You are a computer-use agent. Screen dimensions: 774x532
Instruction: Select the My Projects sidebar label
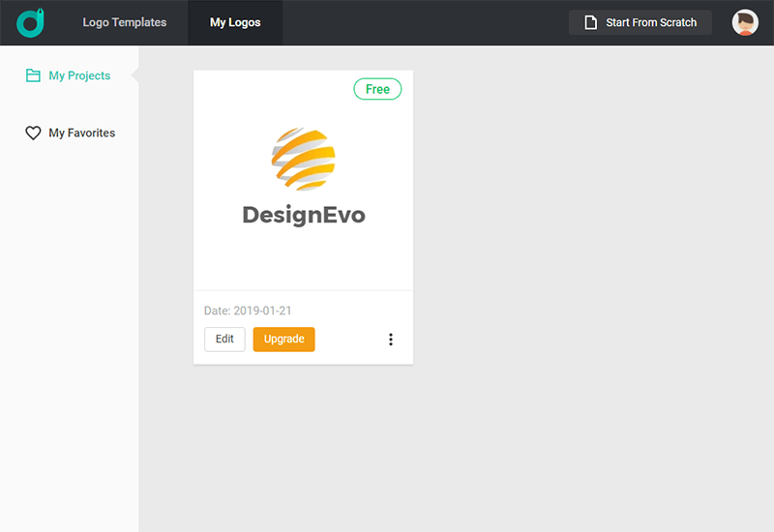coord(79,75)
